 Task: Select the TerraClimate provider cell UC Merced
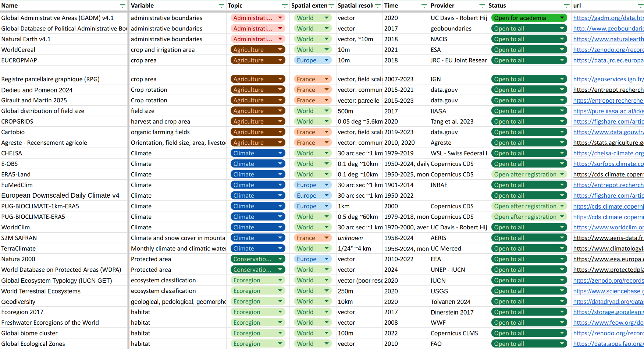445,249
